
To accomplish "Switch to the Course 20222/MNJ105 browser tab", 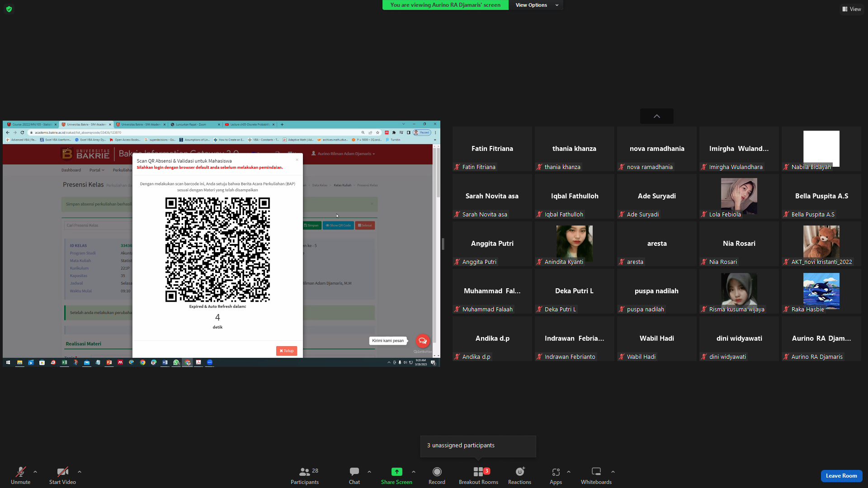I will pos(32,124).
